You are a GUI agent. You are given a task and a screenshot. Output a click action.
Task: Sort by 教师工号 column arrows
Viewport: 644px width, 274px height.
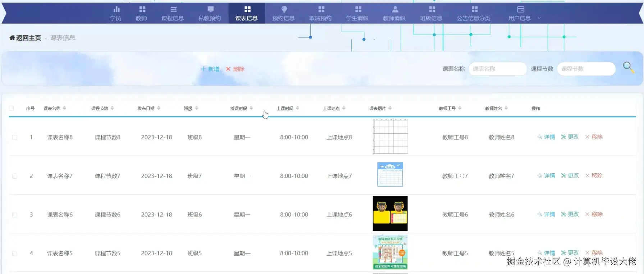(x=460, y=108)
